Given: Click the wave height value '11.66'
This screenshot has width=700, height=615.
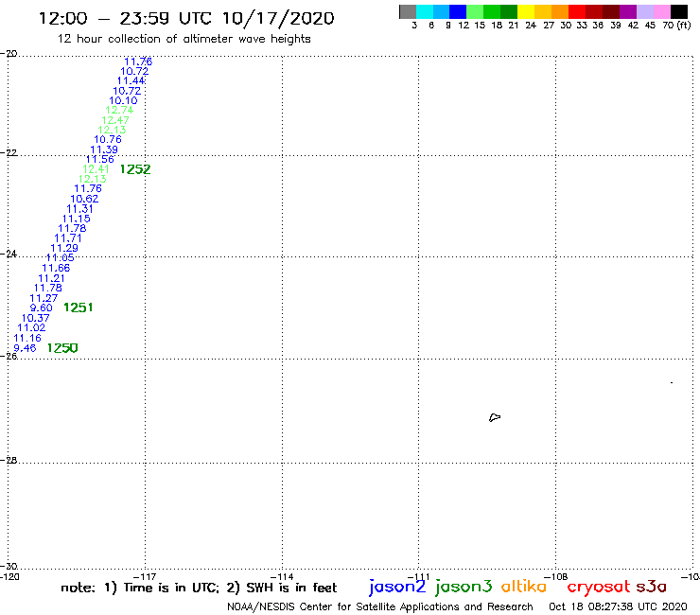Looking at the screenshot, I should [56, 268].
